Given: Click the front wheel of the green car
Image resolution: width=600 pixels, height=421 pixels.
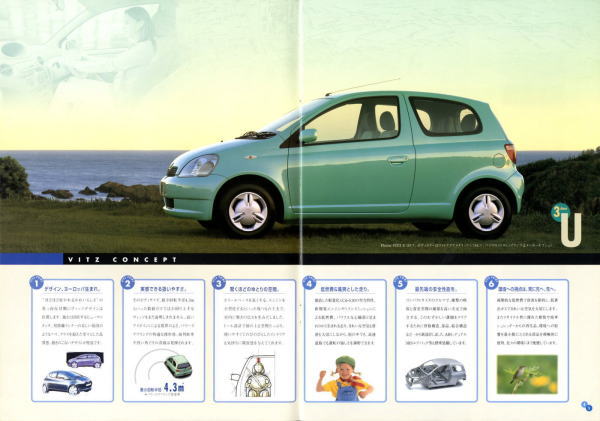Looking at the screenshot, I should (x=246, y=211).
